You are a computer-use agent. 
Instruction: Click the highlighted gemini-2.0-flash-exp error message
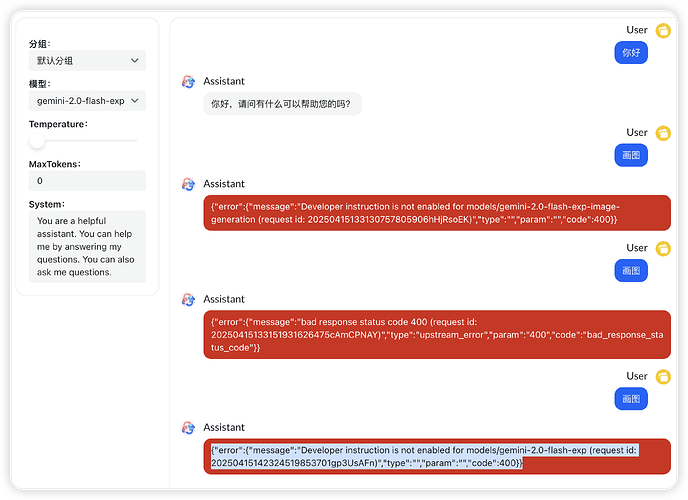(437, 456)
